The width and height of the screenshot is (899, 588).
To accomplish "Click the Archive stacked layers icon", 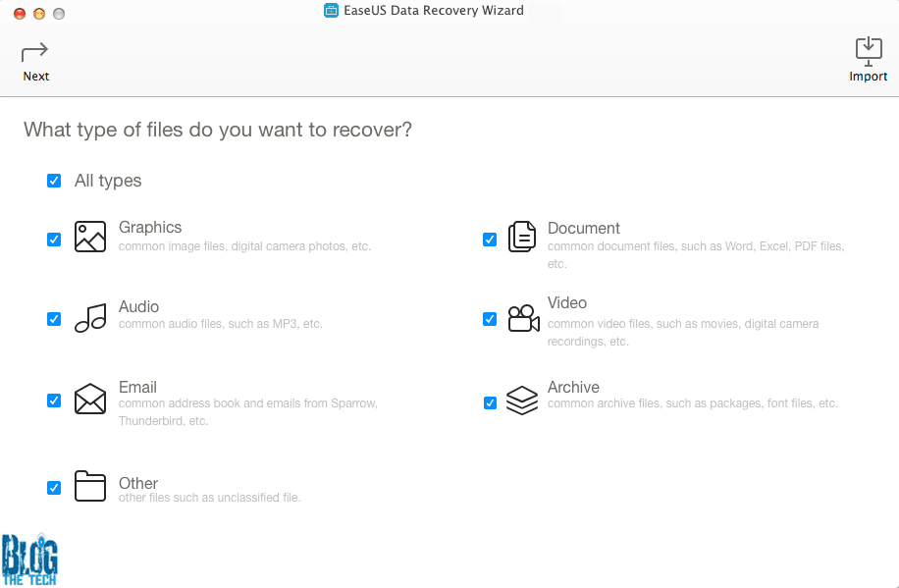I will click(x=522, y=400).
